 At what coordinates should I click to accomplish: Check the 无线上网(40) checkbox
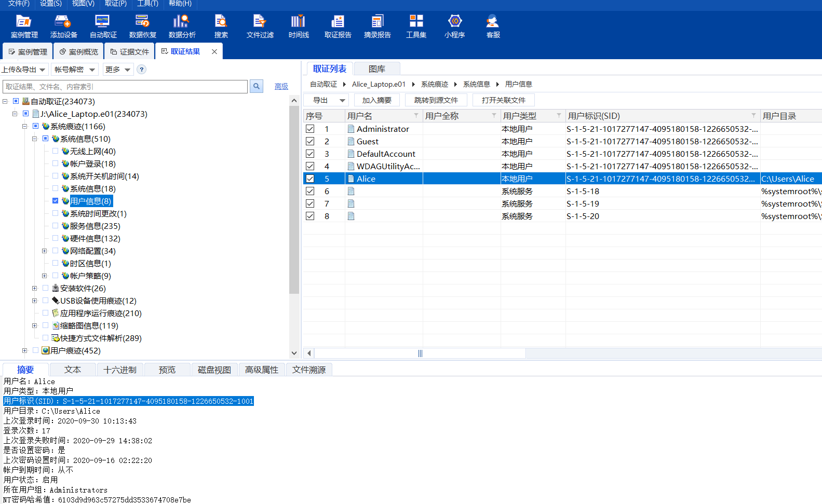coord(55,151)
